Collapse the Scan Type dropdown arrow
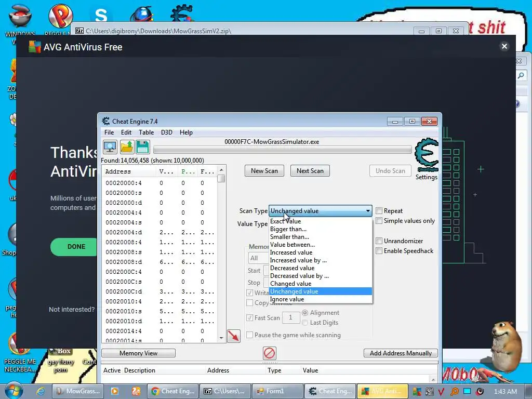Viewport: 532px width, 399px height. (368, 211)
